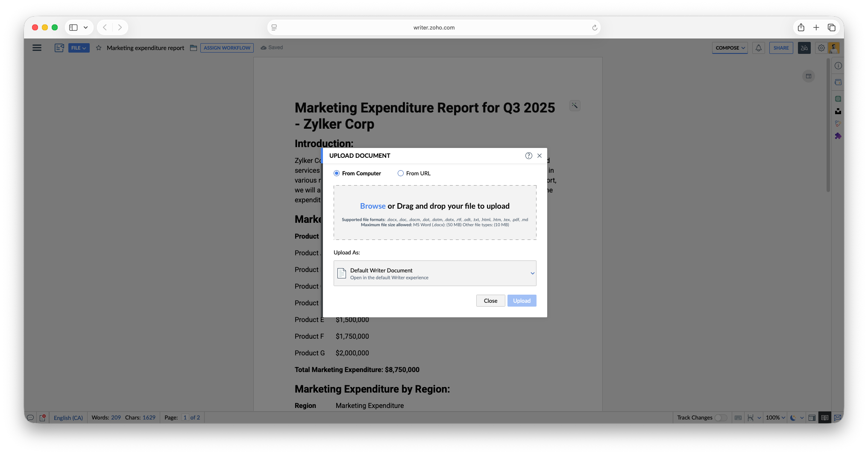Click the document info icon in sidebar
The image size is (868, 455).
pos(838,66)
